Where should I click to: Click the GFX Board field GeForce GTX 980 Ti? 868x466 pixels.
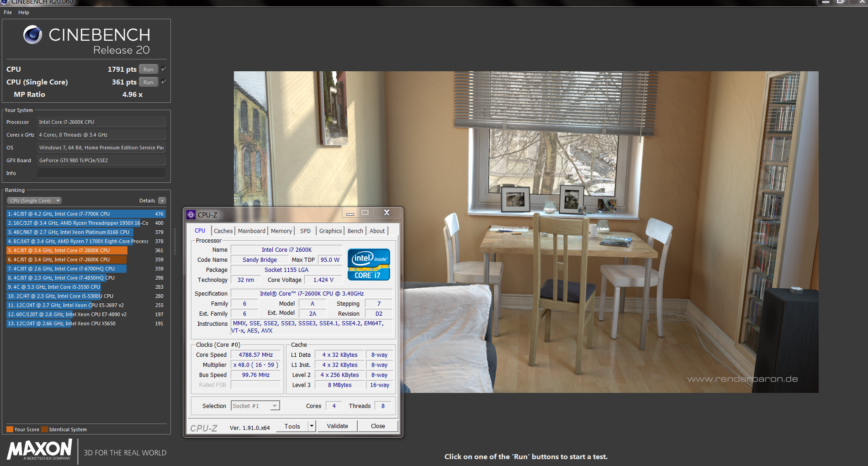click(101, 160)
